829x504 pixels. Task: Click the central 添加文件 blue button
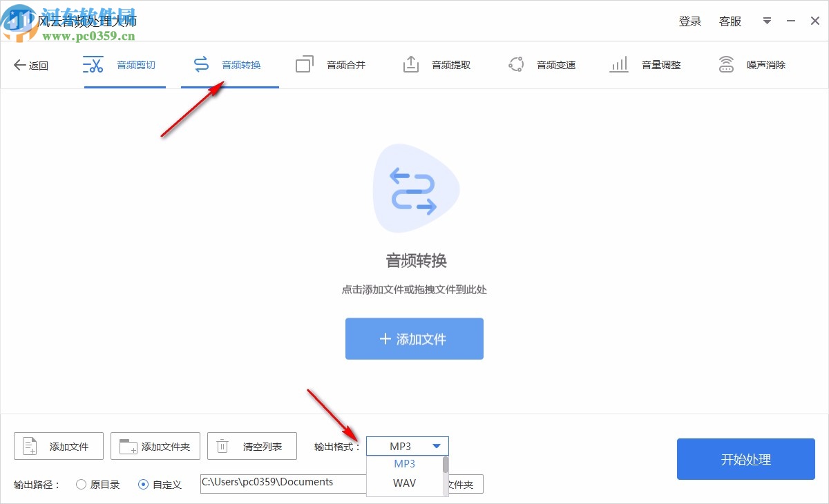tap(414, 338)
